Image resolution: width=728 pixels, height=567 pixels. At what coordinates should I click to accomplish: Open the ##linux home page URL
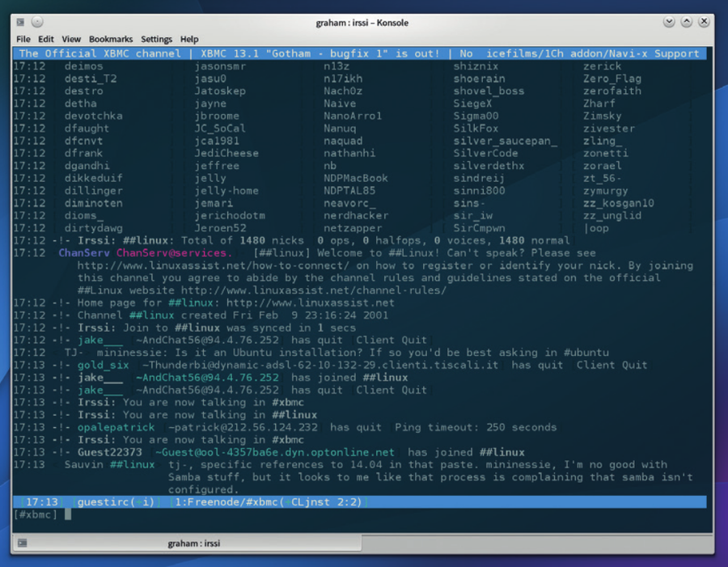coord(311,303)
